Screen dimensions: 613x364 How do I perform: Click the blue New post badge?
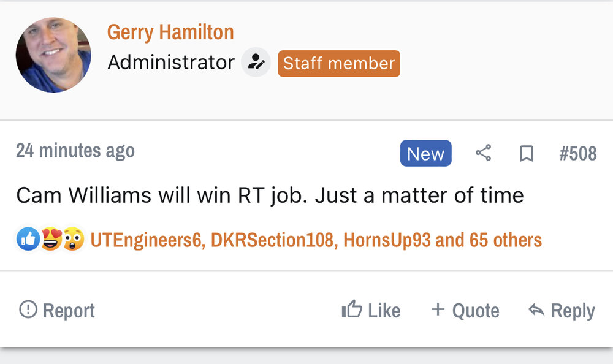425,153
